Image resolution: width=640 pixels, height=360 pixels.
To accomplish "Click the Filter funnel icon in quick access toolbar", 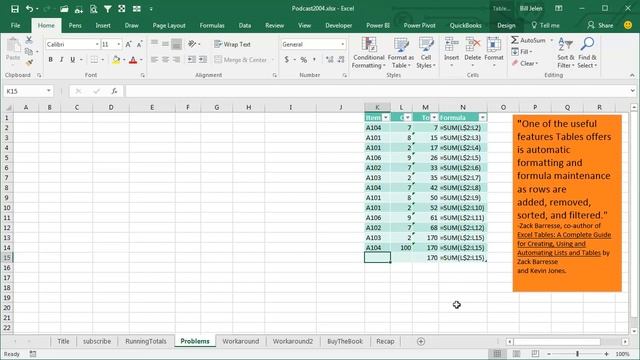I will click(107, 9).
